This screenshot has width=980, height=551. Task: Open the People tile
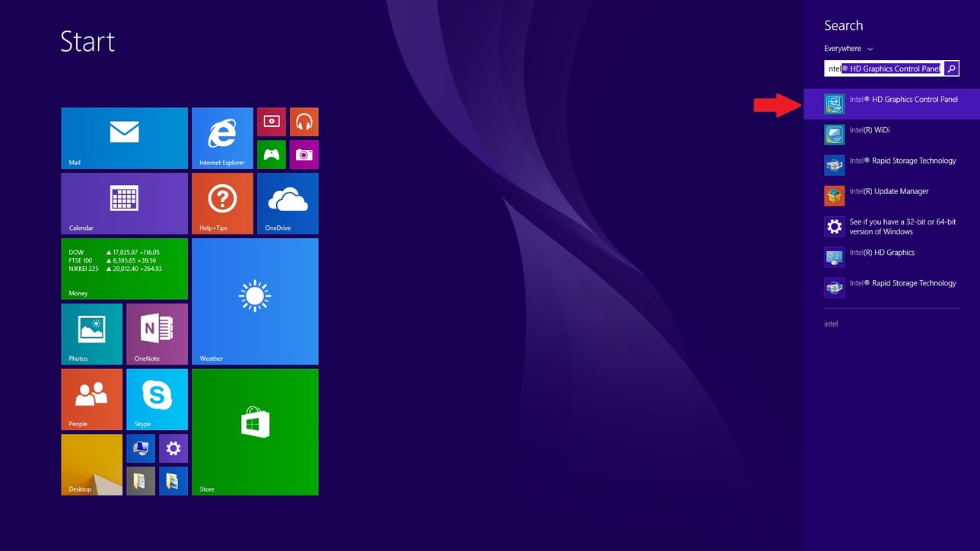point(91,400)
